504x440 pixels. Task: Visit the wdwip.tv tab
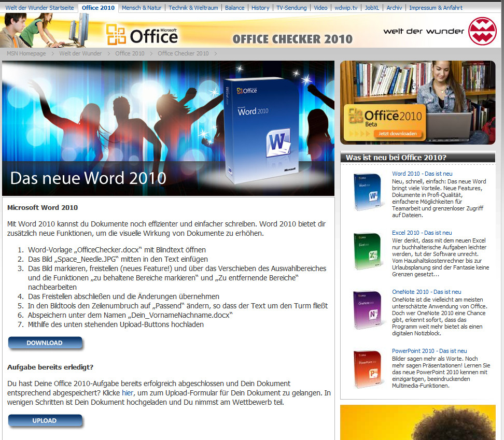[346, 8]
